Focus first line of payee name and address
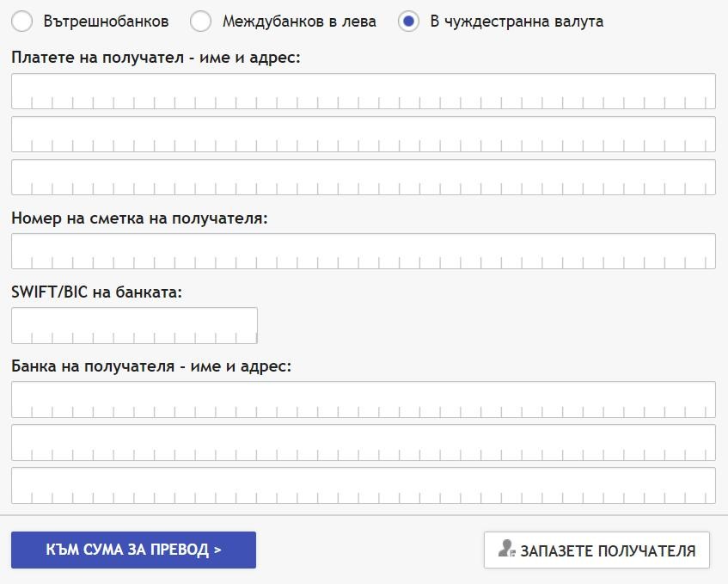728x584 pixels. click(364, 91)
